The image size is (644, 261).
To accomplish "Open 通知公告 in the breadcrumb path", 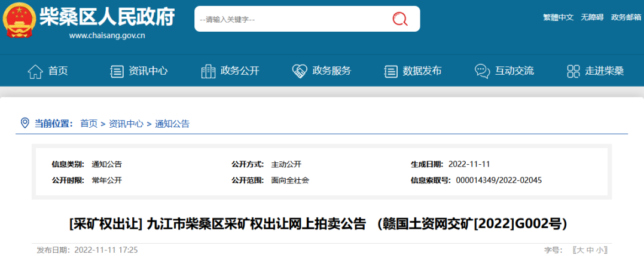I will 172,124.
